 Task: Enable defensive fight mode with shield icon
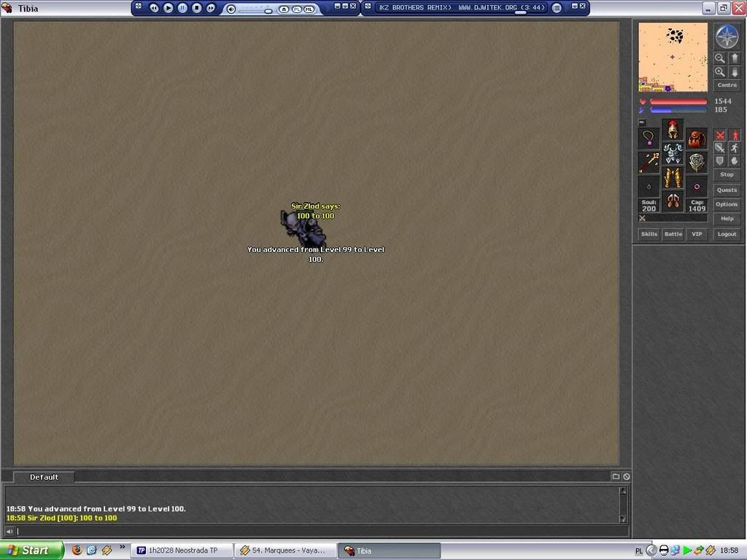click(x=720, y=161)
